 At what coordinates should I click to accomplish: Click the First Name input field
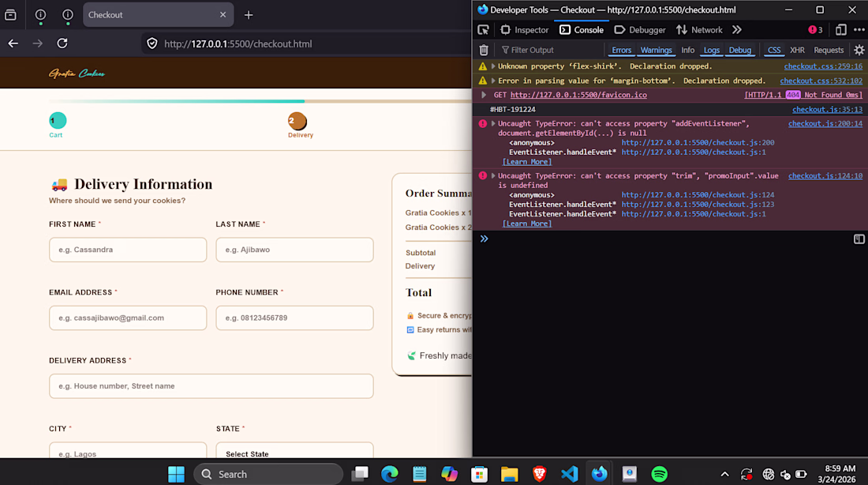[128, 250]
